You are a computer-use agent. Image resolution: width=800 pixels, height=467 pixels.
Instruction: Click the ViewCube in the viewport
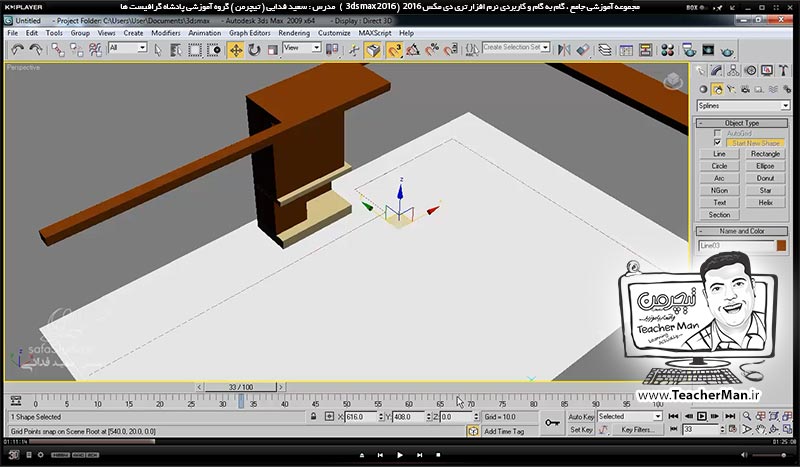(x=672, y=81)
